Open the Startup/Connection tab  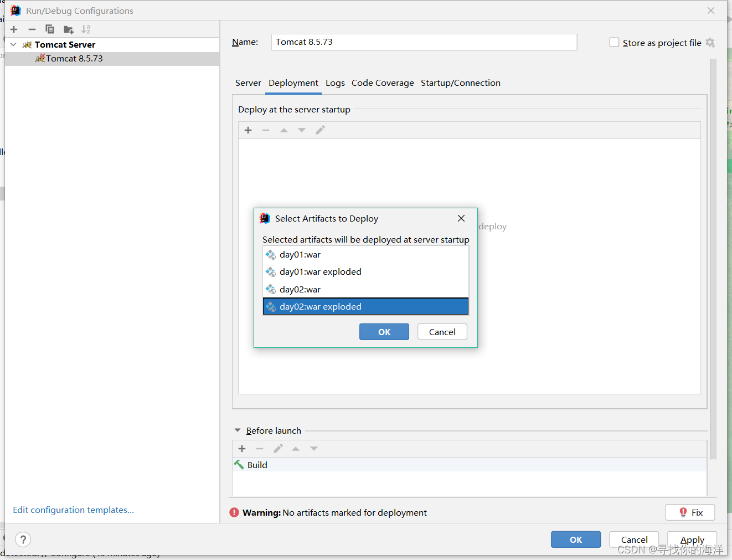460,83
